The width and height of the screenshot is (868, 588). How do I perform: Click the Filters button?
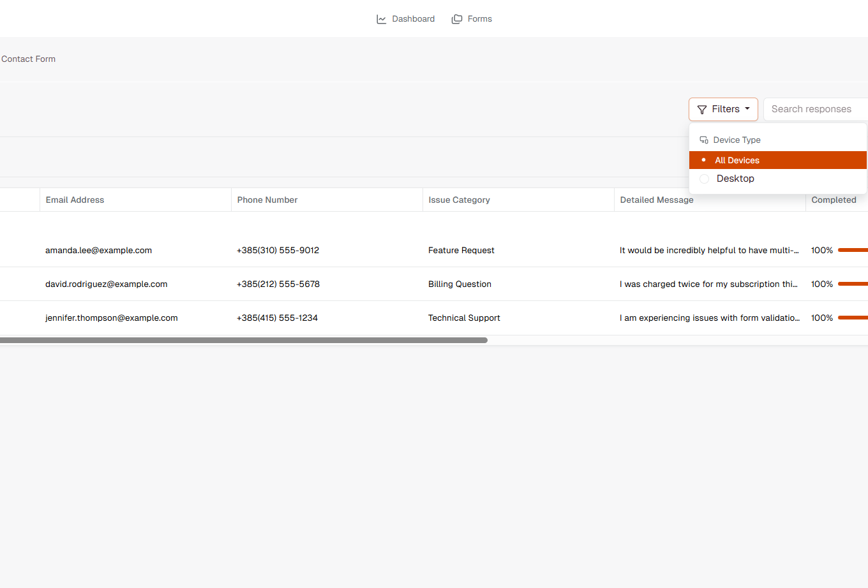(723, 109)
